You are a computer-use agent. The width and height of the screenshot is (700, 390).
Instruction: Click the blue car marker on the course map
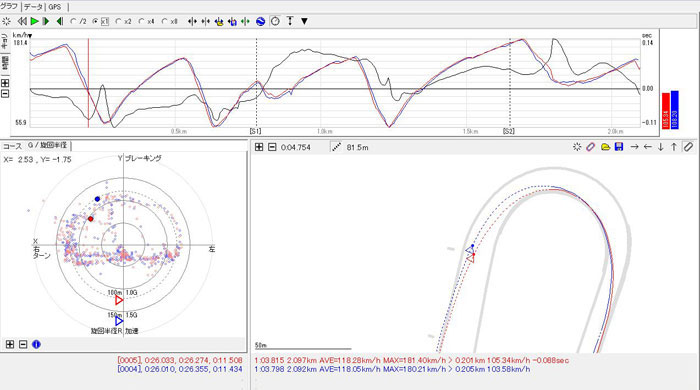pyautogui.click(x=470, y=249)
